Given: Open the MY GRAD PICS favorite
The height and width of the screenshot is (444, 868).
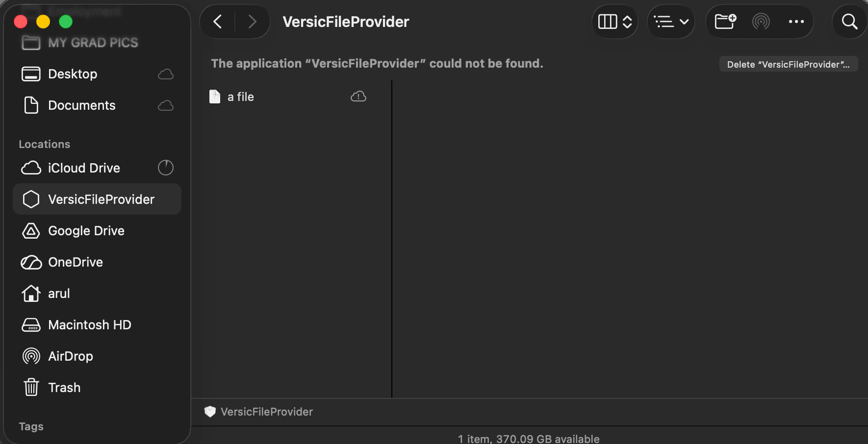Looking at the screenshot, I should pos(93,43).
